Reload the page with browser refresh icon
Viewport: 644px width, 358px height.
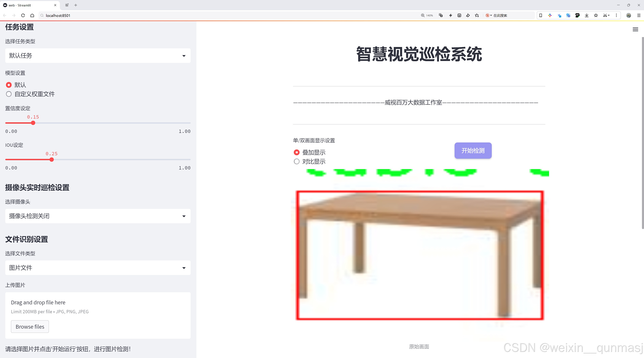(x=23, y=16)
